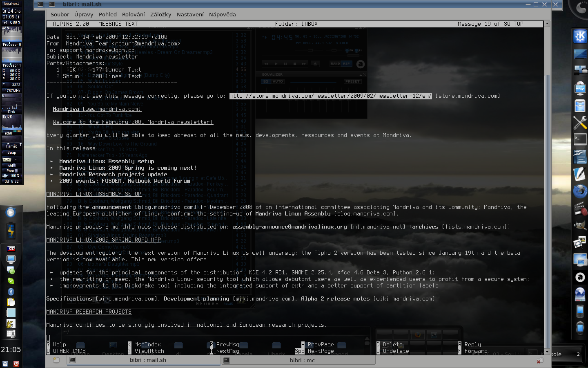This screenshot has height=368, width=588.
Task: Open the OpenOffice document icon in dock
Action: point(580,157)
